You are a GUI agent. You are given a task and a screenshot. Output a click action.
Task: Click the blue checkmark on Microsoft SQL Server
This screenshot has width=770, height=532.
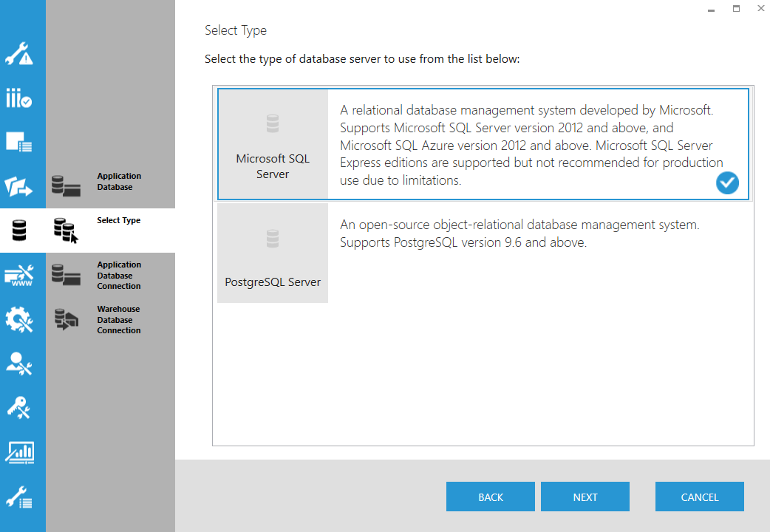coord(727,183)
